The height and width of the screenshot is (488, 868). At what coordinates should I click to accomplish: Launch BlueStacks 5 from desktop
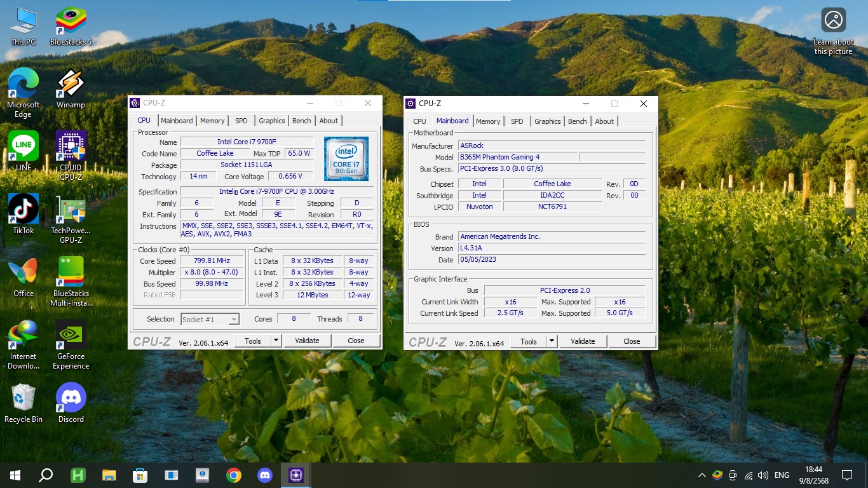tap(71, 22)
